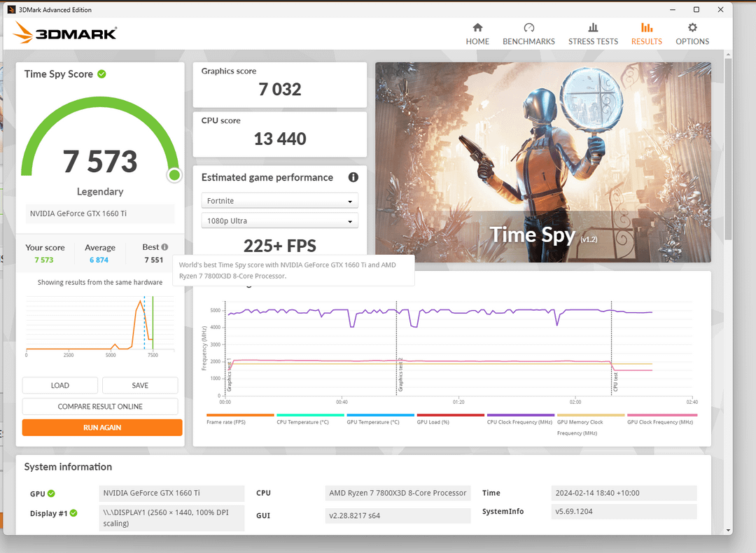This screenshot has height=553, width=756.
Task: Click the System information heading
Action: [x=68, y=467]
